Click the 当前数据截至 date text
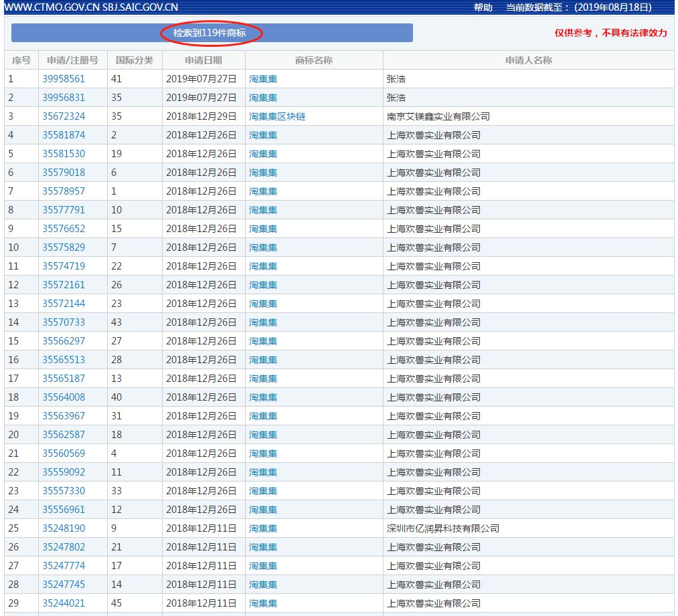This screenshot has height=616, width=678. pyautogui.click(x=578, y=7)
